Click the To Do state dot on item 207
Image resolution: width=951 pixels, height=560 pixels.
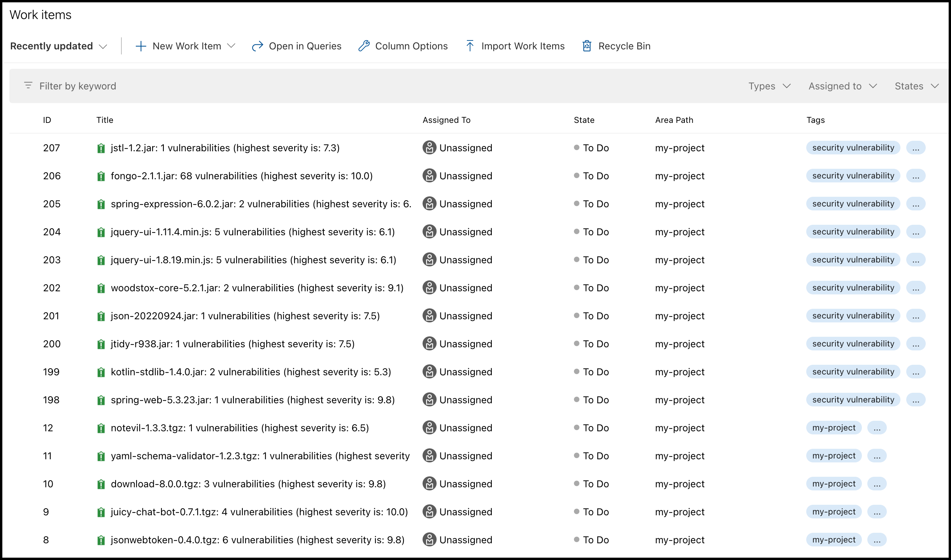(576, 148)
